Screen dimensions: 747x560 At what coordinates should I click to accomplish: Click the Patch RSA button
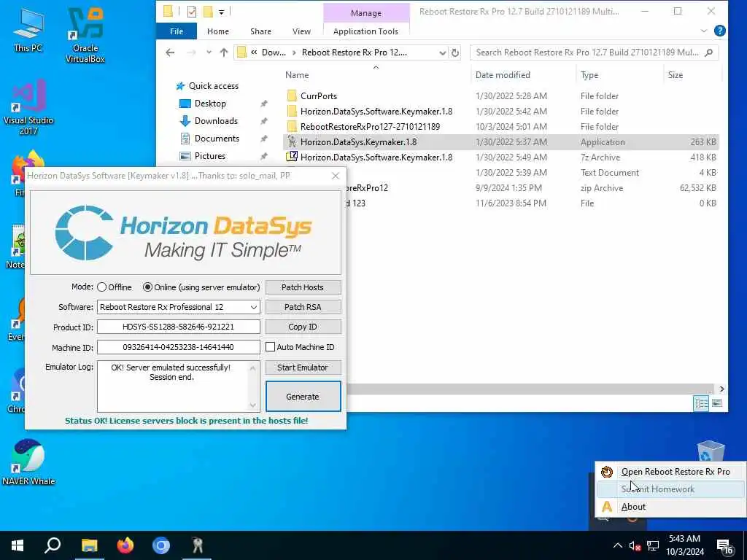tap(303, 307)
